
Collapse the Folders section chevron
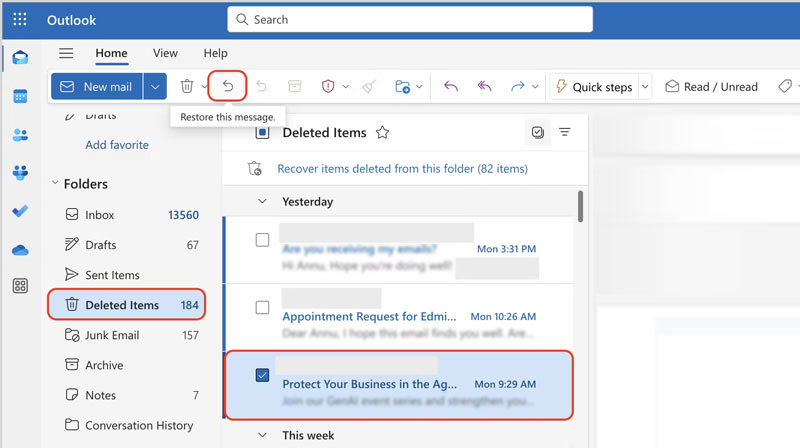[54, 184]
